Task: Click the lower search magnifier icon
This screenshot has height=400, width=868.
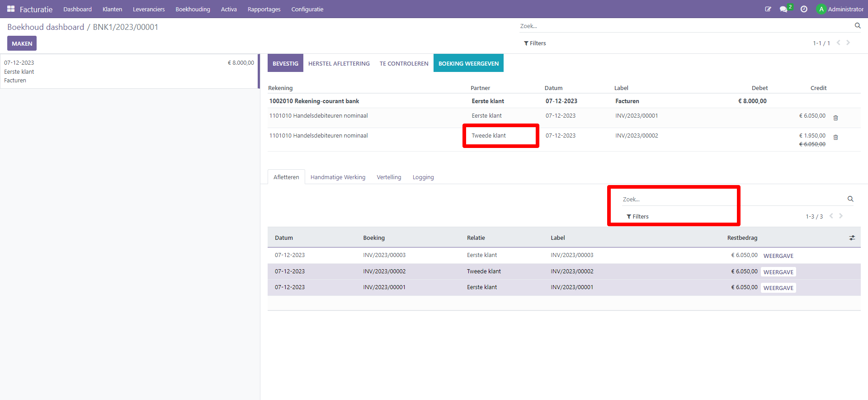Action: pyautogui.click(x=850, y=199)
